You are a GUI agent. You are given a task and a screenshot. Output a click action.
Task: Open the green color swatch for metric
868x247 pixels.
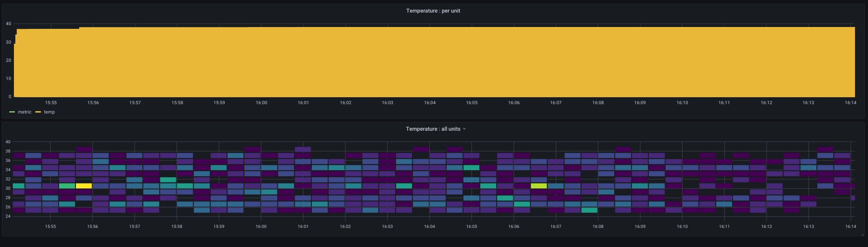point(13,112)
